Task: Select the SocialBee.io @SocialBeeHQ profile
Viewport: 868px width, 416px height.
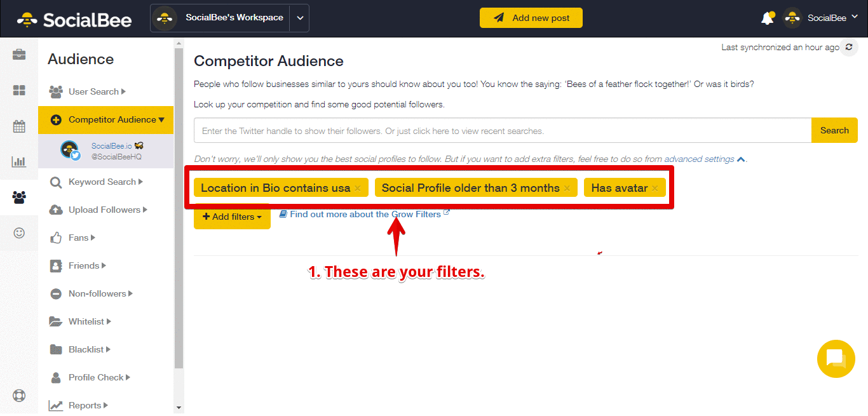Action: 105,151
